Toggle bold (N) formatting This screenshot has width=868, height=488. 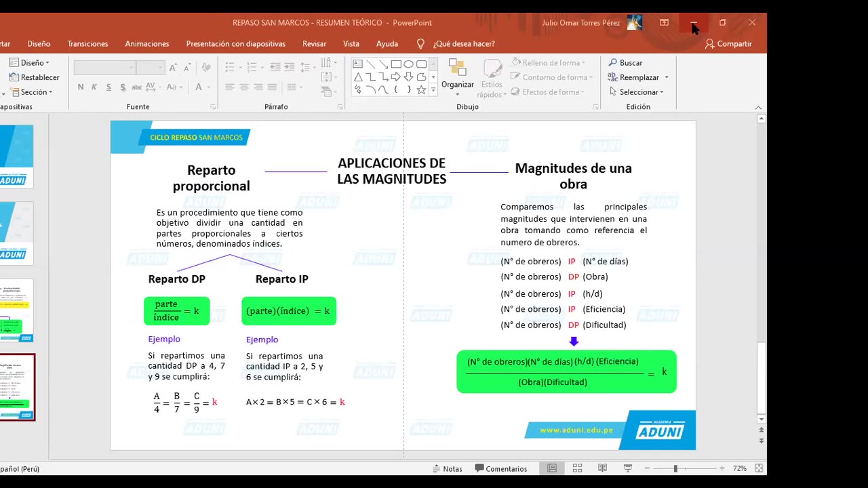81,87
